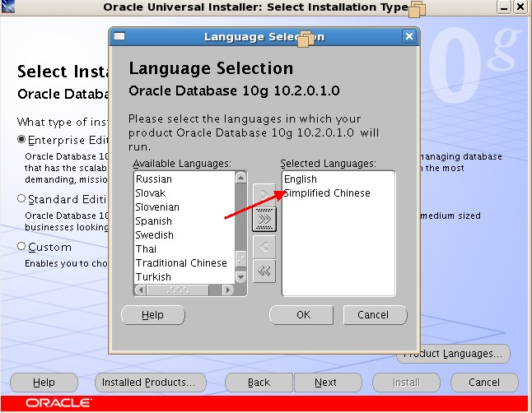This screenshot has width=532, height=413.
Task: Open the Language Selection window menu icon
Action: [x=119, y=36]
